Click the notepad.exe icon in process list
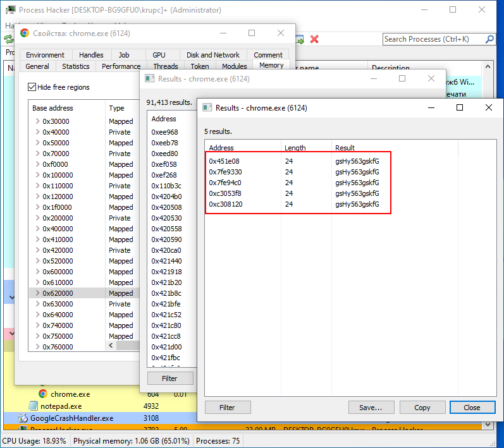 click(x=33, y=406)
